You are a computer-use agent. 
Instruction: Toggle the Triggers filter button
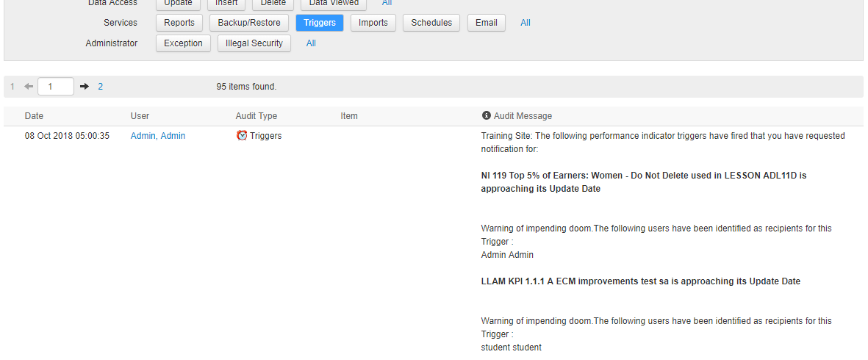click(320, 23)
